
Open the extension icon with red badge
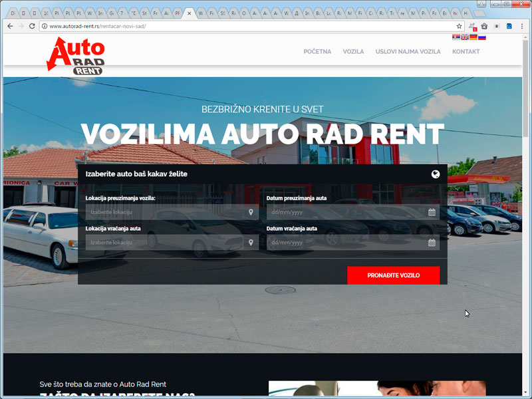click(x=473, y=27)
